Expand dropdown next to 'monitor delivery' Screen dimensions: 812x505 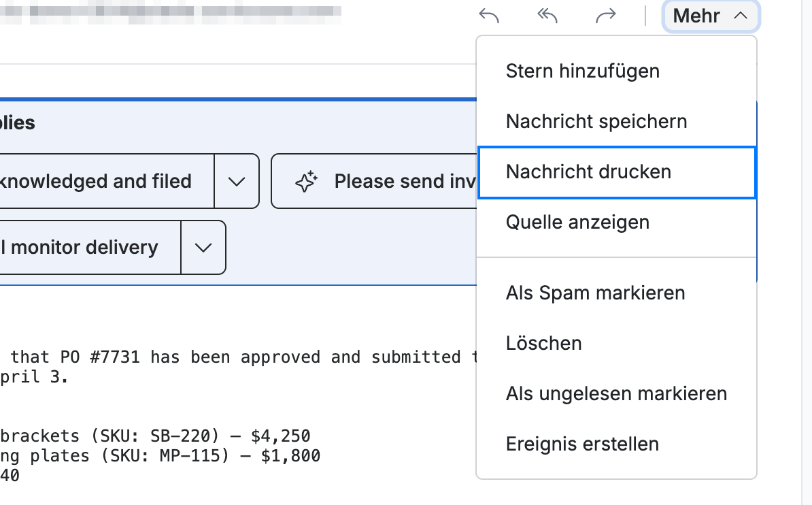tap(203, 248)
